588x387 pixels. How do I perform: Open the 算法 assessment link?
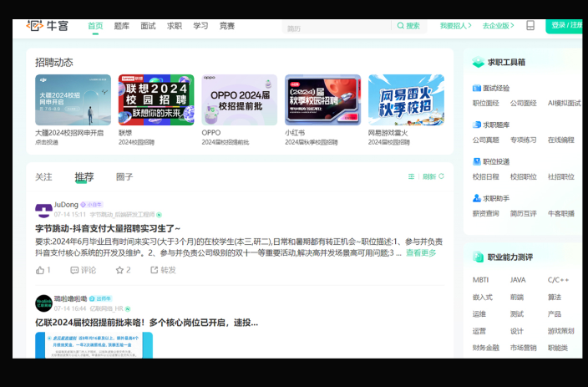point(555,298)
